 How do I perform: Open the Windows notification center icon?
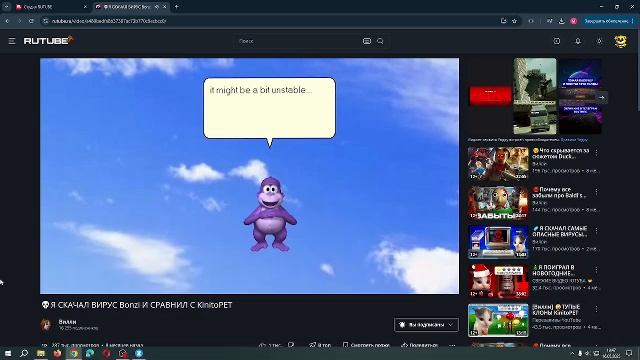coord(629,353)
